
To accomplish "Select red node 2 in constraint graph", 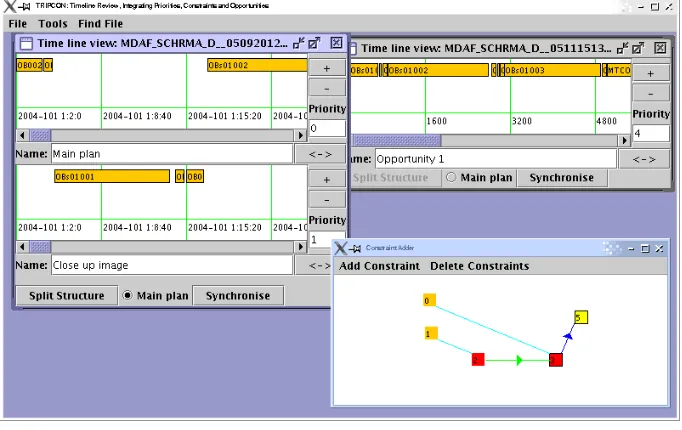I will (478, 360).
